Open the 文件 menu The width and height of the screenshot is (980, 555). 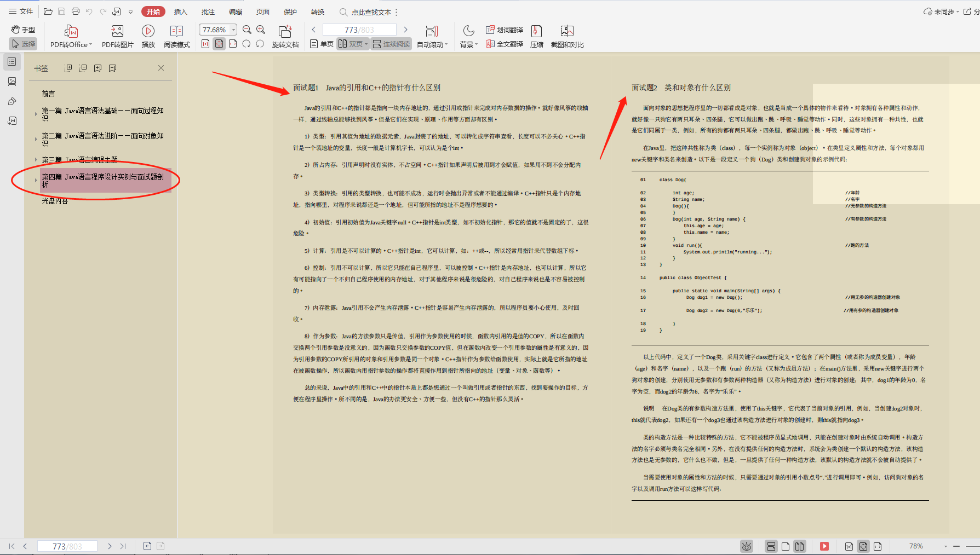tap(21, 11)
